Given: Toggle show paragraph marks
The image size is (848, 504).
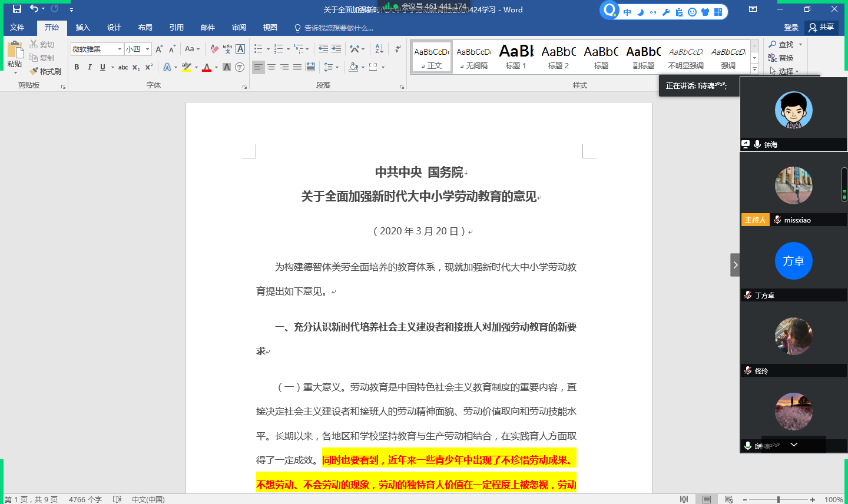Looking at the screenshot, I should 398,49.
